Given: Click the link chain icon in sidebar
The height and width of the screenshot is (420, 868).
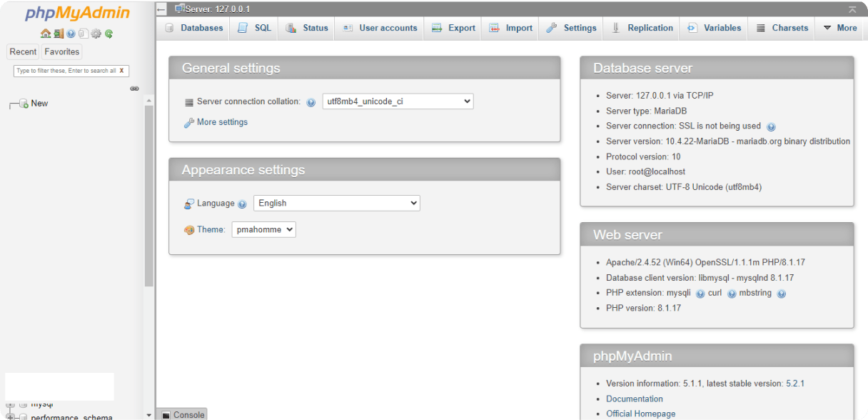Looking at the screenshot, I should tap(134, 89).
